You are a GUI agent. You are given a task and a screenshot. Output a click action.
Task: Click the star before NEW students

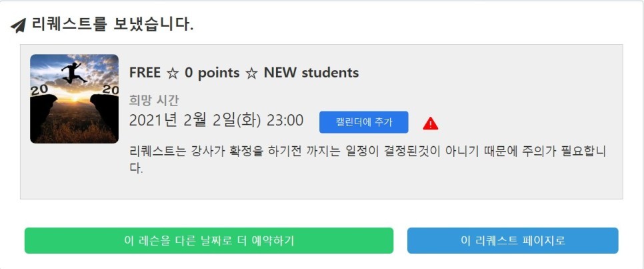coord(251,73)
